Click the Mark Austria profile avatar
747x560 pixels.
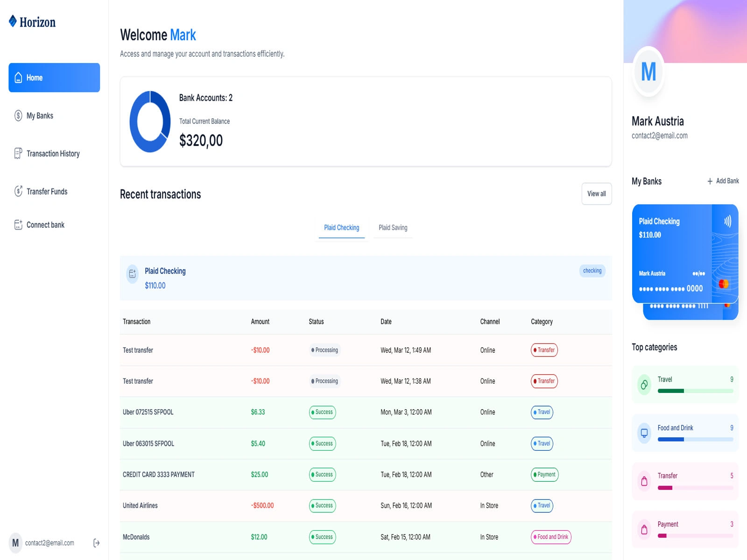pos(648,72)
